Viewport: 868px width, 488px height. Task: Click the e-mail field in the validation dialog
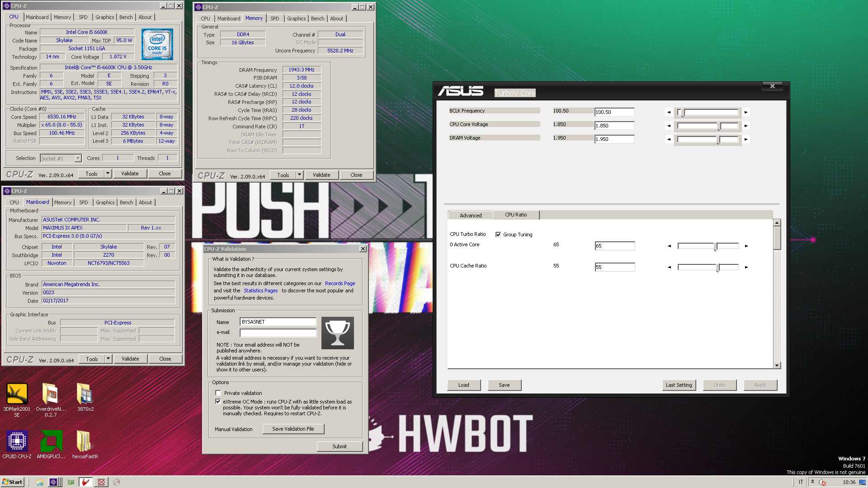(278, 333)
